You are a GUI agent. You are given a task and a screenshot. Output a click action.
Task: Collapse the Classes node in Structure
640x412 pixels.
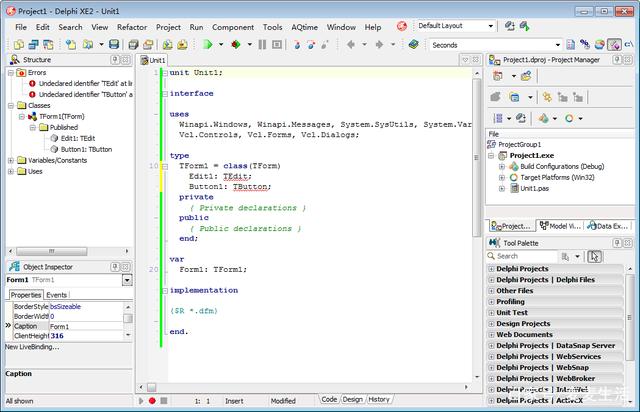coord(11,106)
